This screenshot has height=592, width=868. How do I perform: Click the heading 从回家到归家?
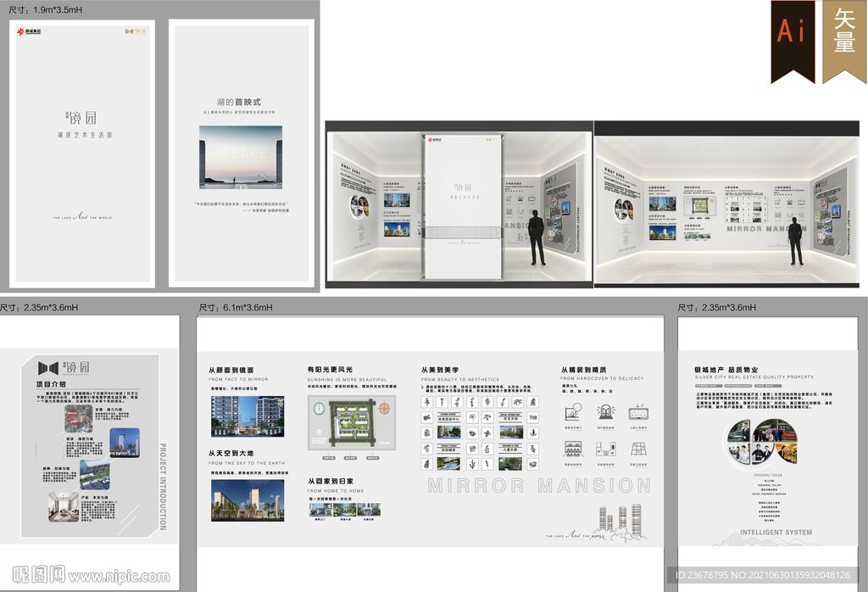(x=331, y=481)
